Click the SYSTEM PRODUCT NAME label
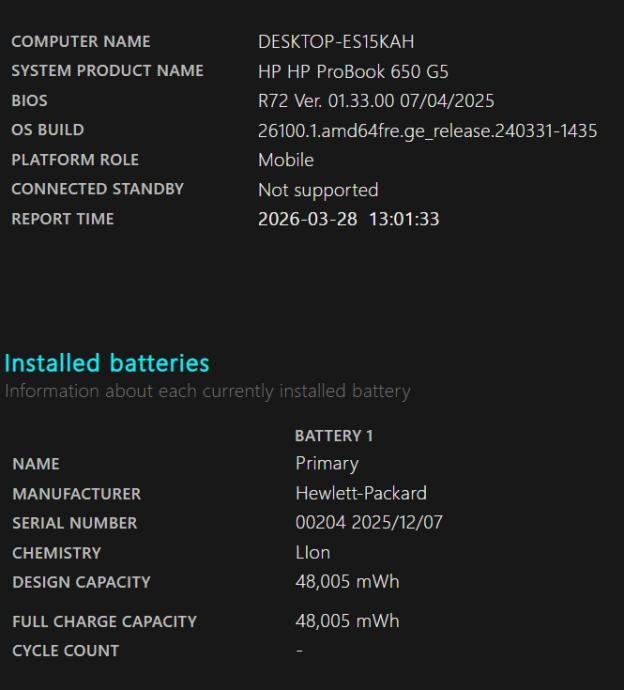The height and width of the screenshot is (690, 624). click(x=107, y=71)
